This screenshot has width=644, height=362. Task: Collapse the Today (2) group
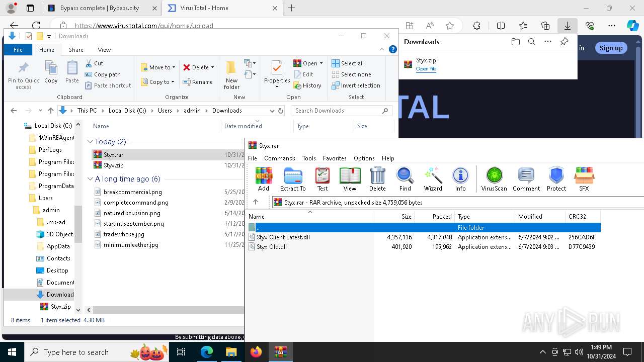pyautogui.click(x=90, y=142)
